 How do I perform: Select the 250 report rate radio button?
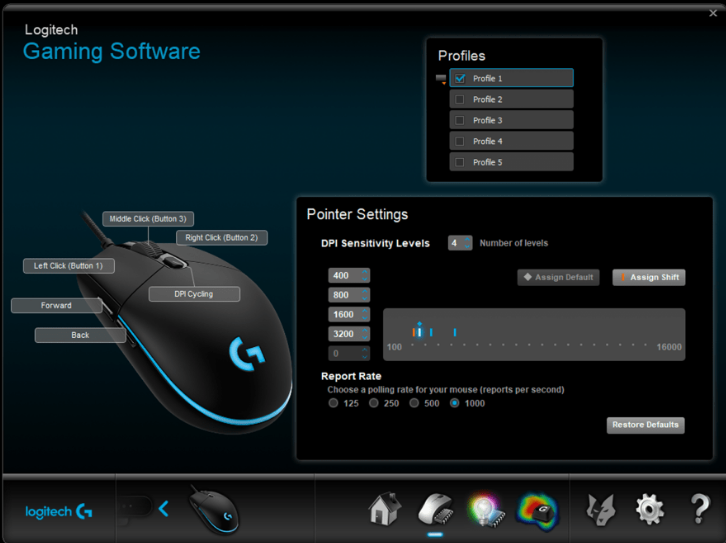pos(374,403)
